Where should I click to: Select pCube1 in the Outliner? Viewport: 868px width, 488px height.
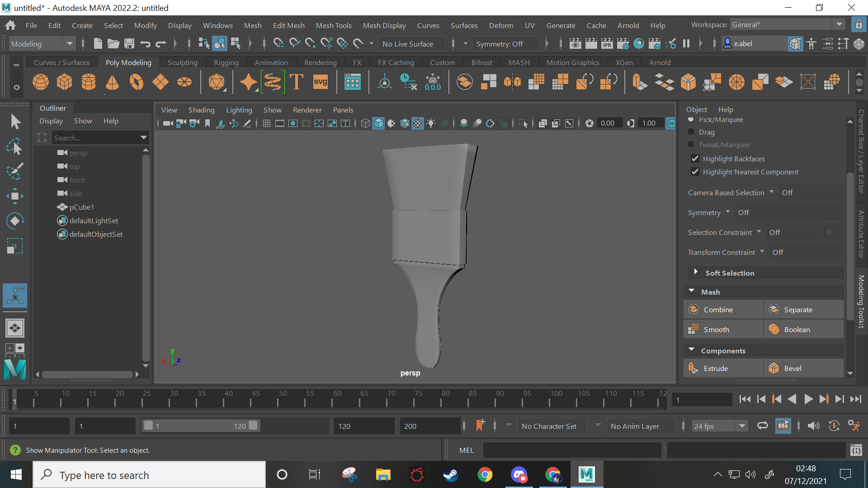coord(81,207)
